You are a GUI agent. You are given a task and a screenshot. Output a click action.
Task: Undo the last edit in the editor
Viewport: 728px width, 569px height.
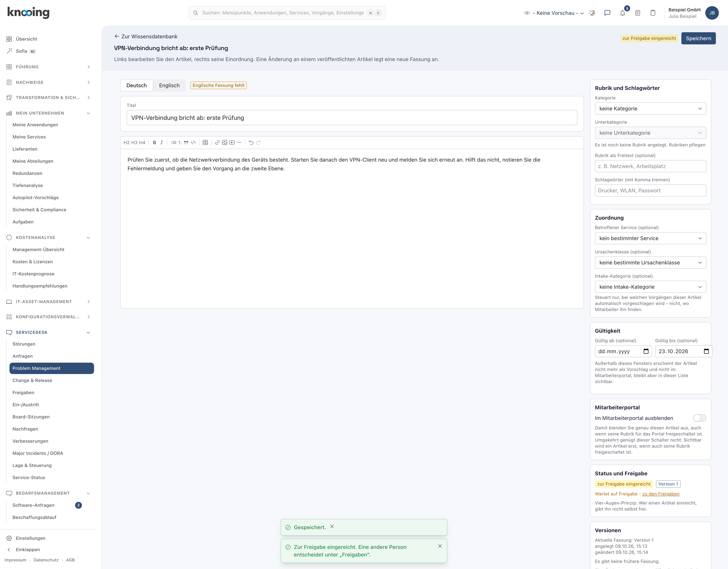(x=251, y=142)
